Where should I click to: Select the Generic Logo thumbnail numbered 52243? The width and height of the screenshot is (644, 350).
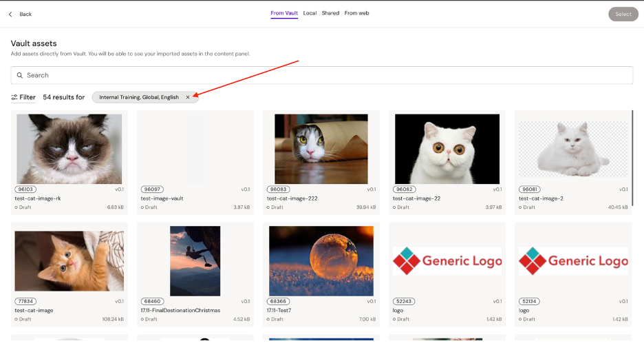[x=447, y=260]
